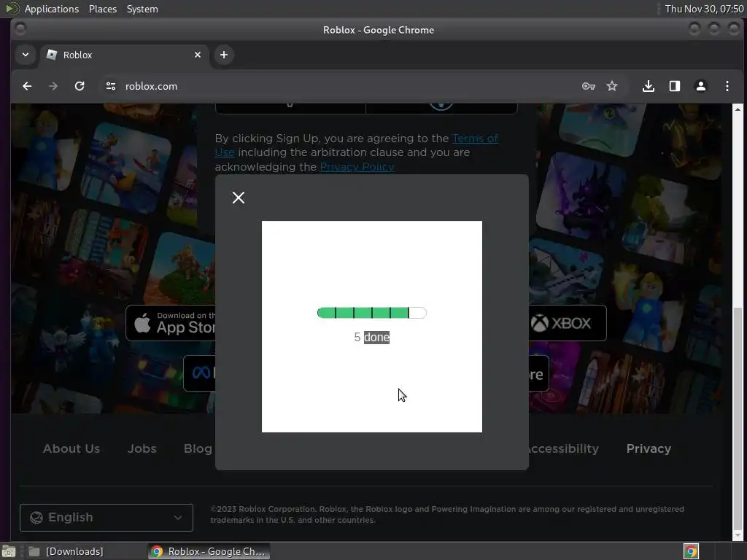Open Terms of Use link
Viewport: 747px width, 560px height.
tap(475, 139)
